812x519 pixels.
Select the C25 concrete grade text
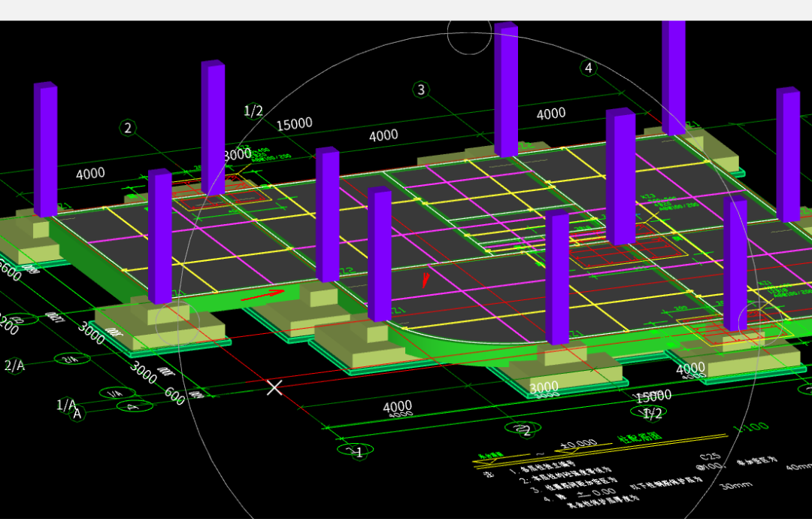tap(710, 457)
